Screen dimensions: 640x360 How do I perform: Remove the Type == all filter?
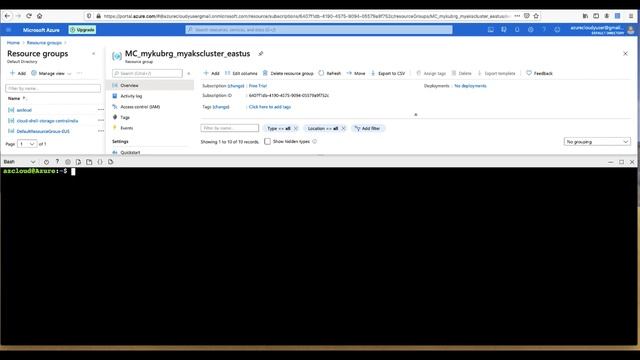pyautogui.click(x=296, y=128)
